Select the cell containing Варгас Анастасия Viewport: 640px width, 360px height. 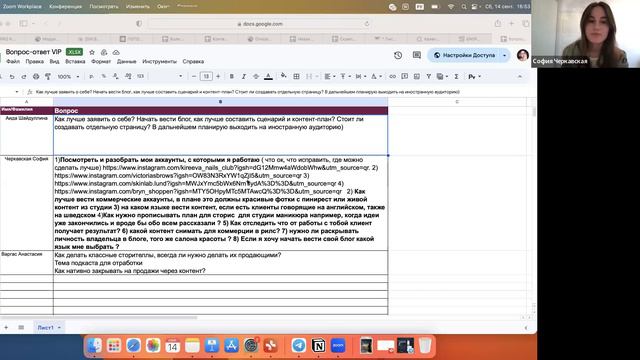[x=27, y=262]
